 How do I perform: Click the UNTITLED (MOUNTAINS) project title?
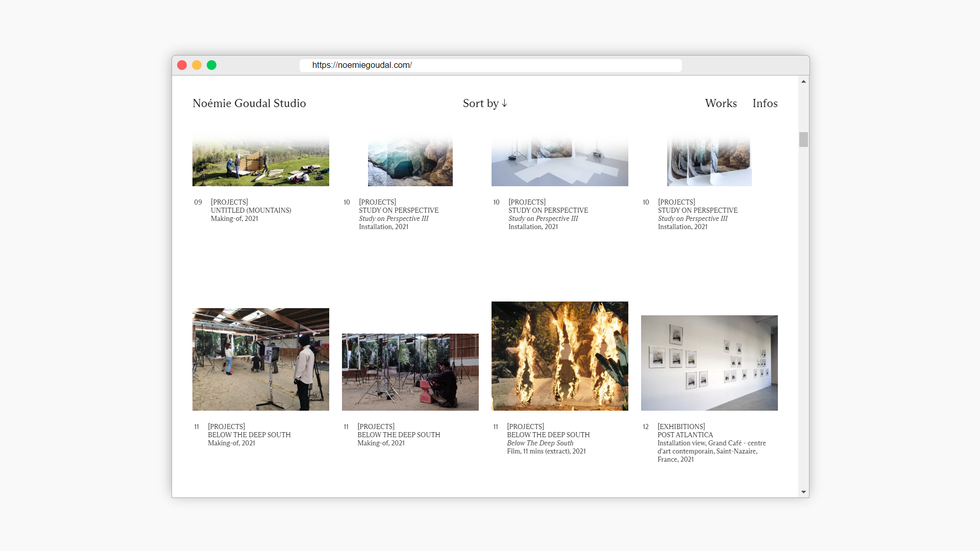coord(251,210)
